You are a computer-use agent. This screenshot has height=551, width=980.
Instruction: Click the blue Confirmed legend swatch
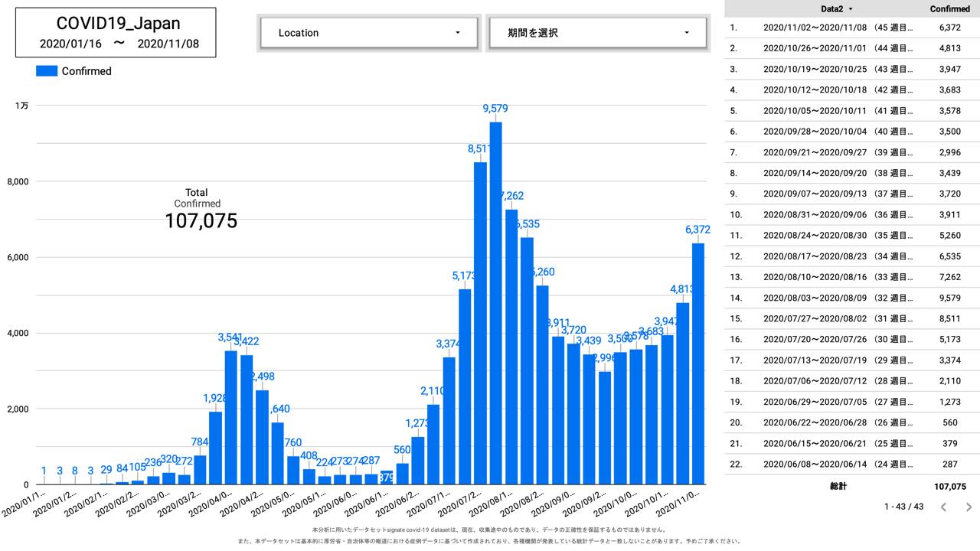coord(47,71)
